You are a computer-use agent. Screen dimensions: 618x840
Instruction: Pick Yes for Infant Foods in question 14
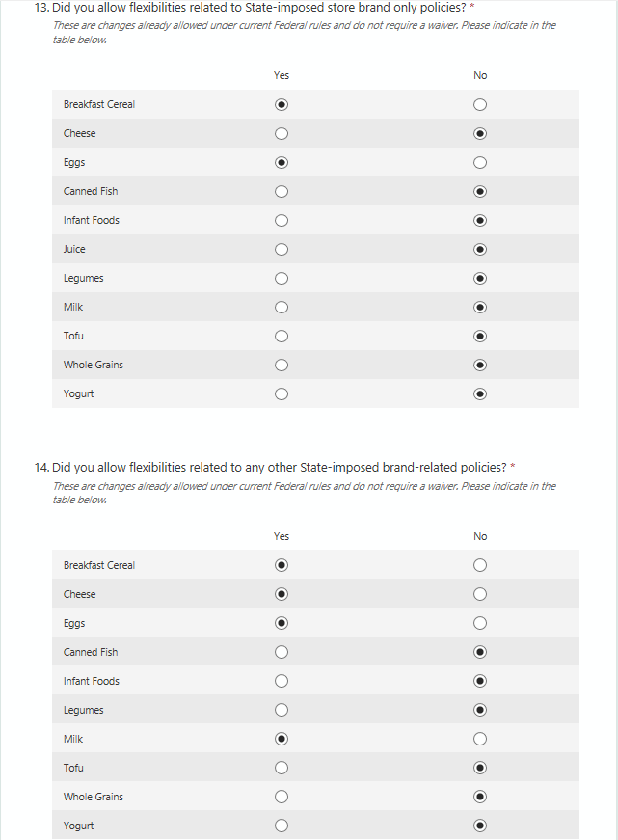point(282,681)
